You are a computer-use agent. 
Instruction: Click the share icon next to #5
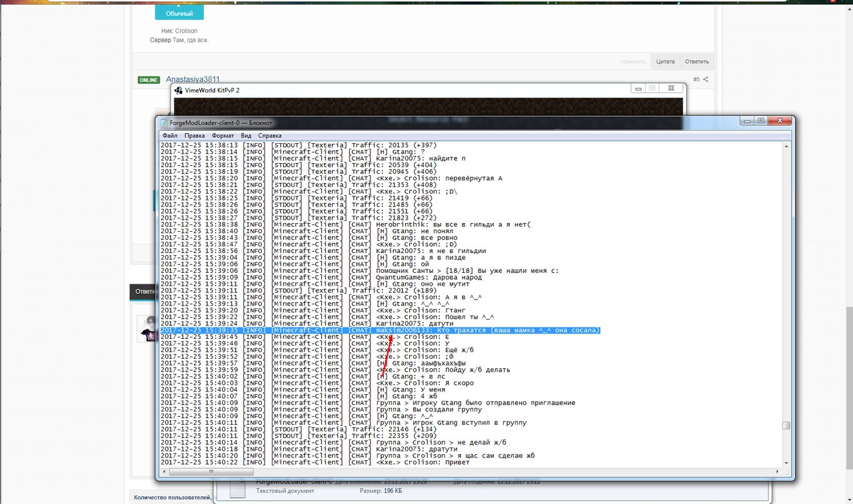706,79
